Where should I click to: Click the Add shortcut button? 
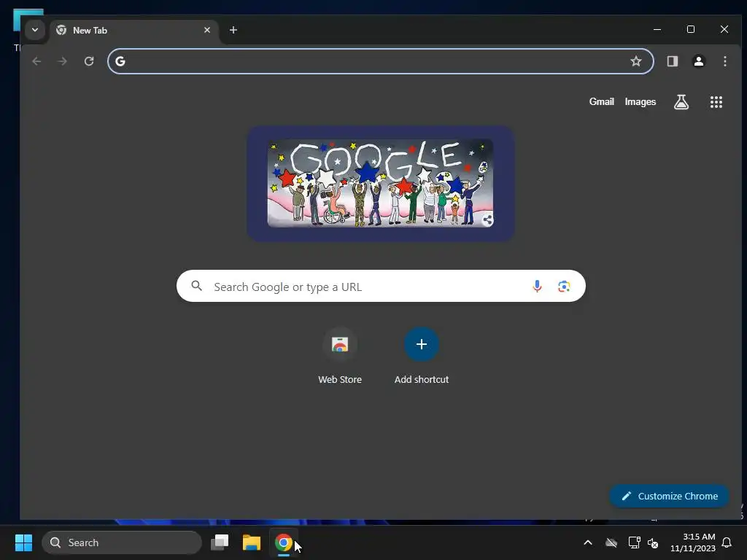click(421, 356)
